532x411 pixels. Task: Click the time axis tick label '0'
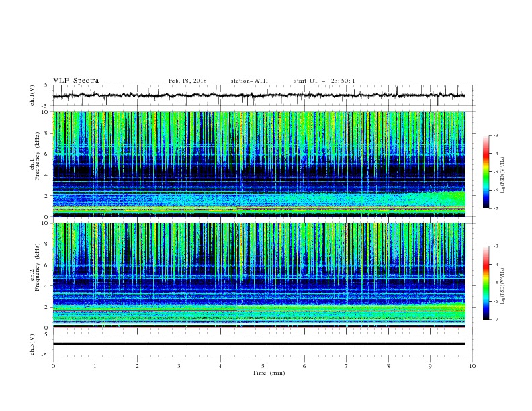[x=53, y=366]
